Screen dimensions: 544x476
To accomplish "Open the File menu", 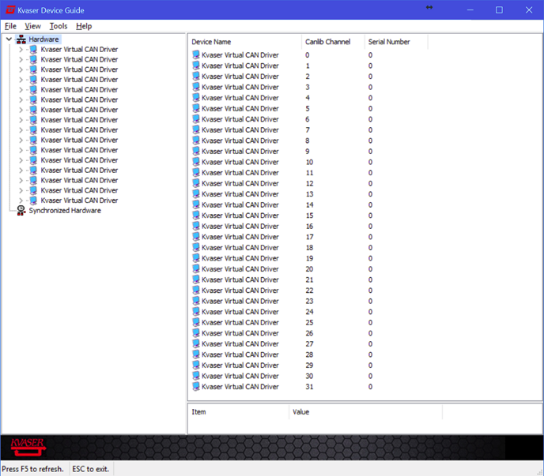I will click(x=10, y=26).
